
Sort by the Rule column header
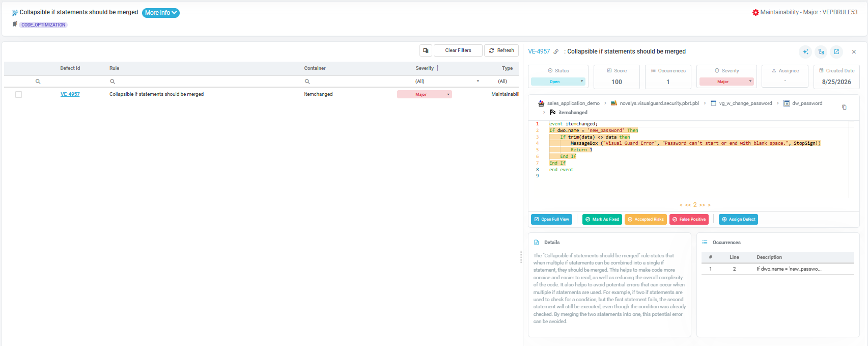coord(115,68)
